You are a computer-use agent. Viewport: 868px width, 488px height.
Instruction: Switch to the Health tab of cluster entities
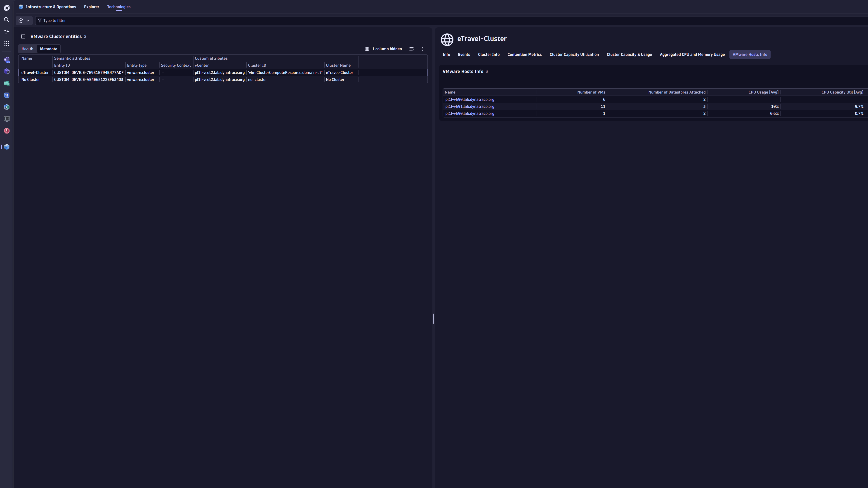(27, 49)
